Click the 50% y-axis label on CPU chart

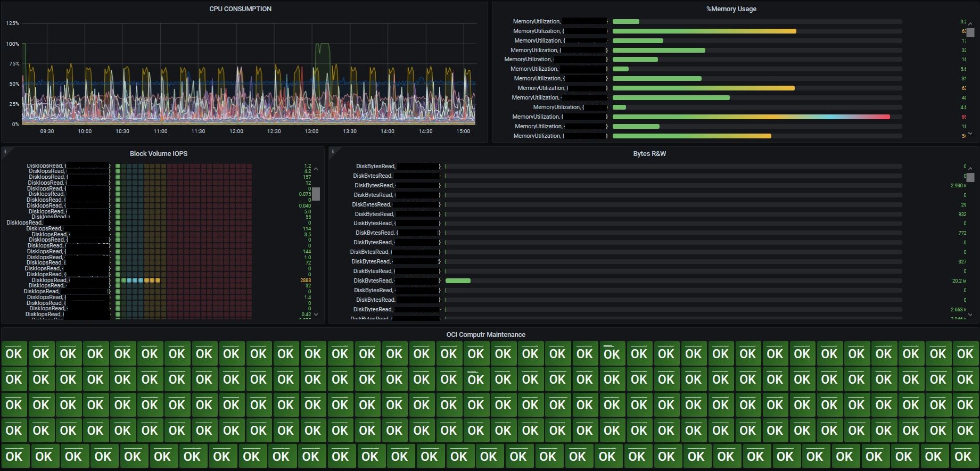(x=14, y=84)
